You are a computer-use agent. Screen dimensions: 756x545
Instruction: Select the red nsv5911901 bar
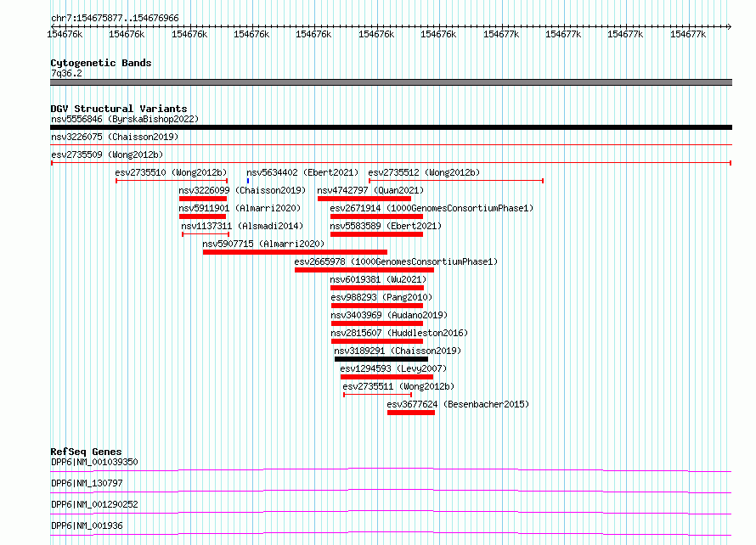(x=202, y=216)
